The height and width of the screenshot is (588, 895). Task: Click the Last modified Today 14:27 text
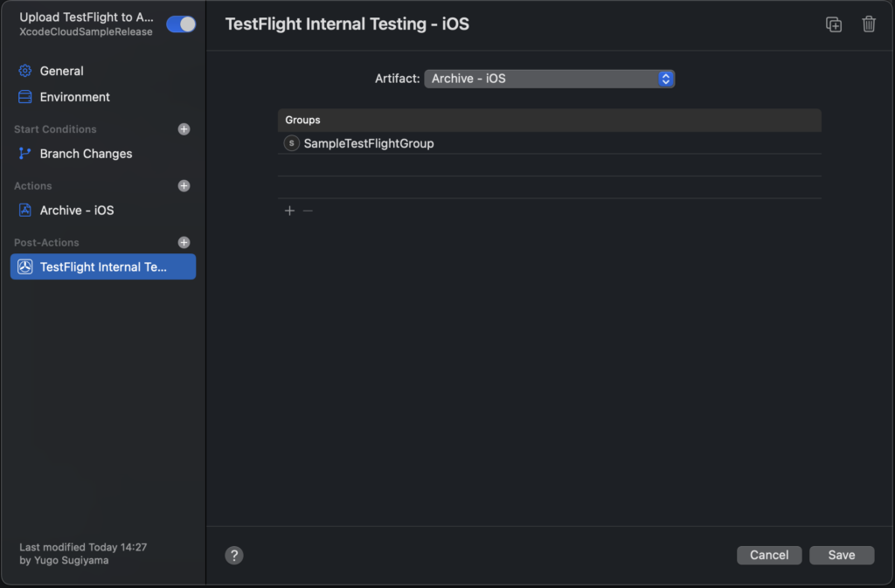(83, 547)
